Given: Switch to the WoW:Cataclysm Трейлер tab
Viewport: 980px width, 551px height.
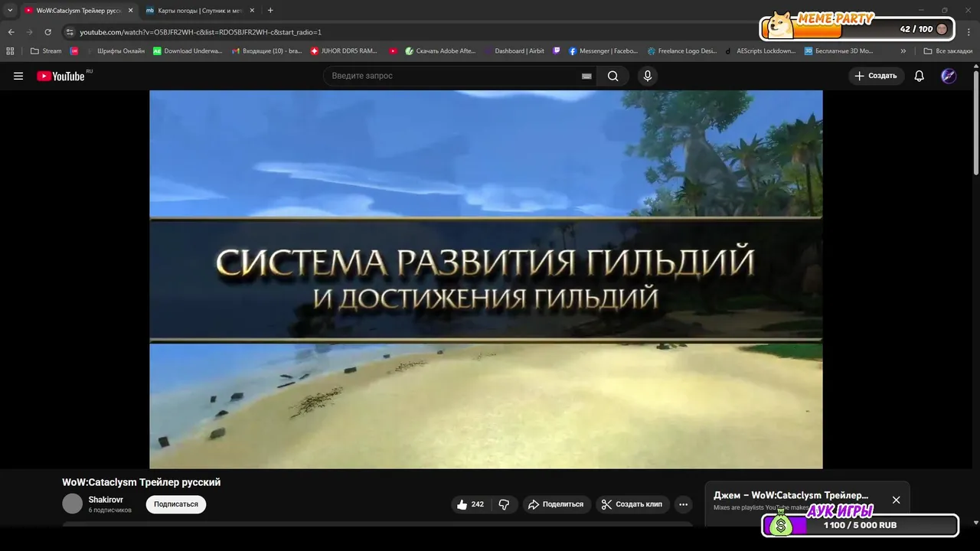Looking at the screenshot, I should [78, 11].
